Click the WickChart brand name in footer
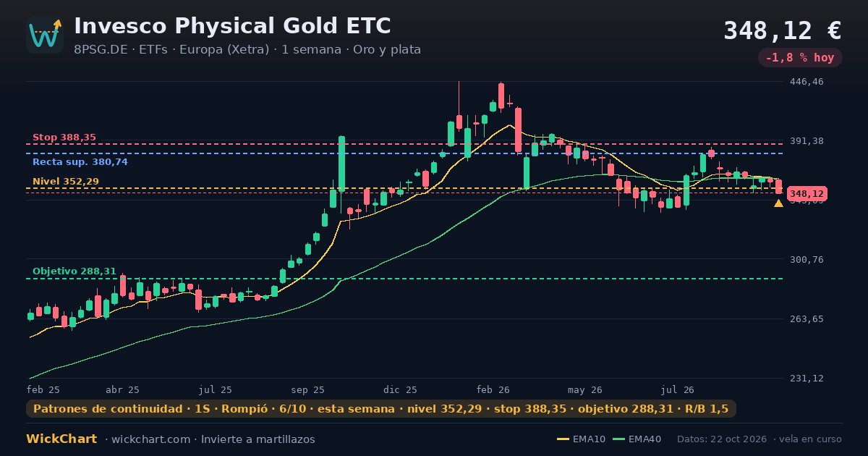Viewport: 868px width, 456px height. [x=61, y=439]
